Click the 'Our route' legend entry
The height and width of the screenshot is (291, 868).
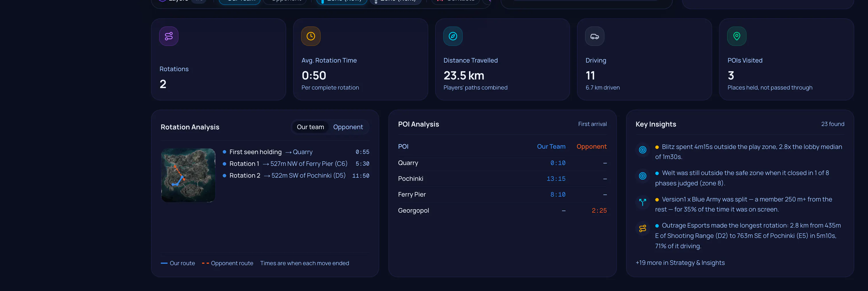pyautogui.click(x=178, y=263)
